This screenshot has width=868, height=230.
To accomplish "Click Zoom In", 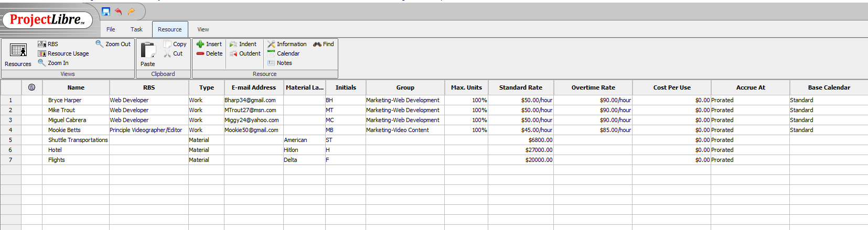I will (x=53, y=63).
